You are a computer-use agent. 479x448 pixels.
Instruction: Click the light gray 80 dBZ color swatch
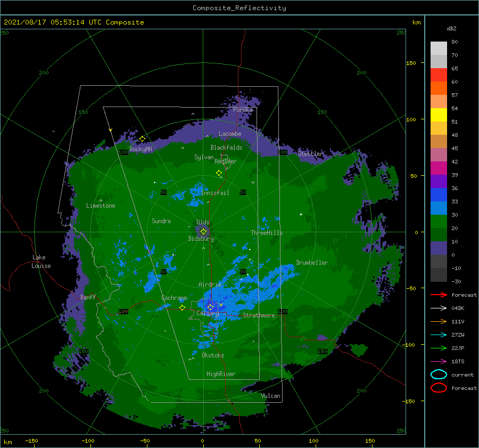click(x=439, y=48)
